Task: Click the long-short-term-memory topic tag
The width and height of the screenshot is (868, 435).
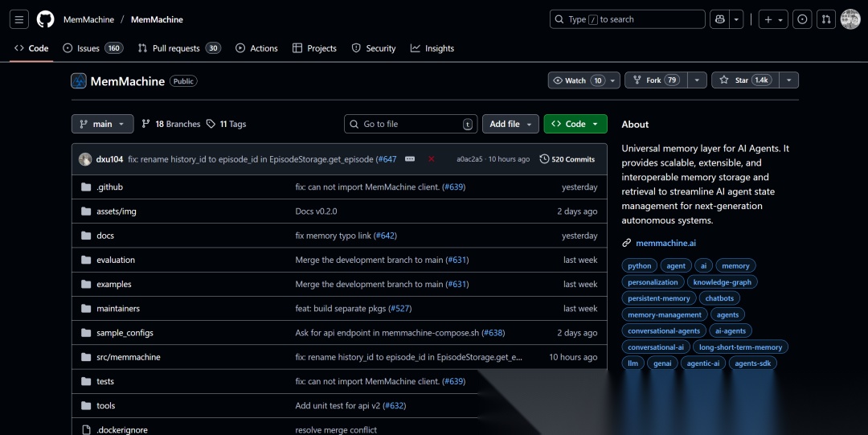Action: click(x=741, y=347)
